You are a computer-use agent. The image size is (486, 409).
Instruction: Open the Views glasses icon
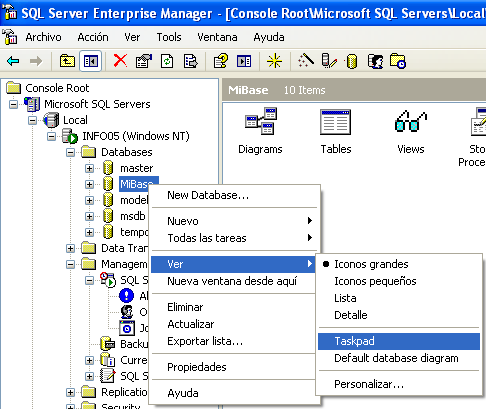[411, 121]
